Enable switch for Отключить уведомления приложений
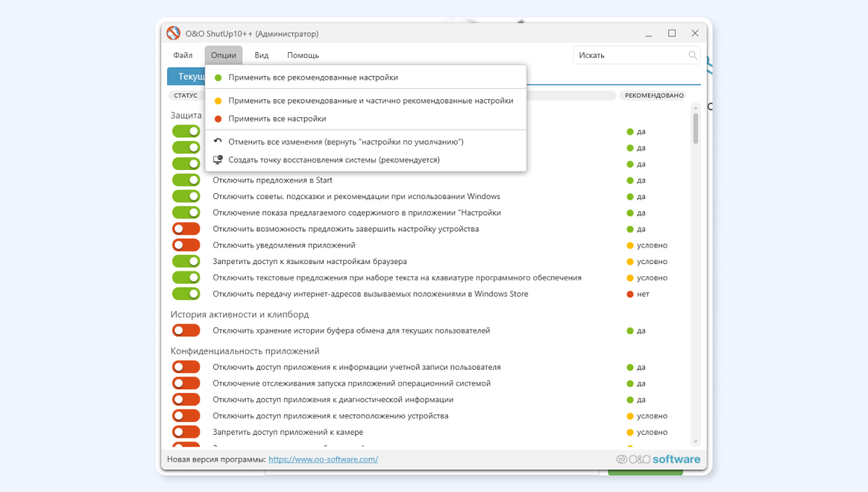 point(186,245)
